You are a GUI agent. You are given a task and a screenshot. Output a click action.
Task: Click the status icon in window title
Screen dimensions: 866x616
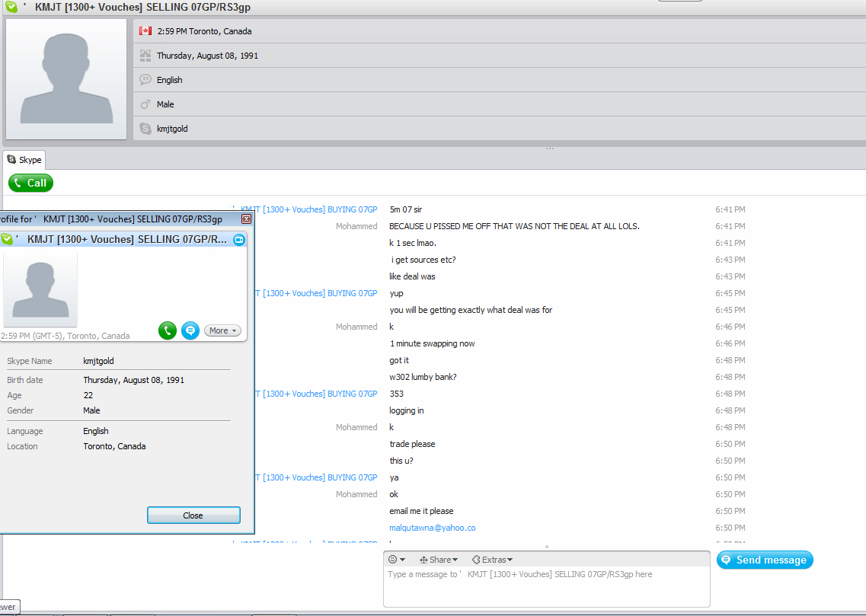click(11, 7)
